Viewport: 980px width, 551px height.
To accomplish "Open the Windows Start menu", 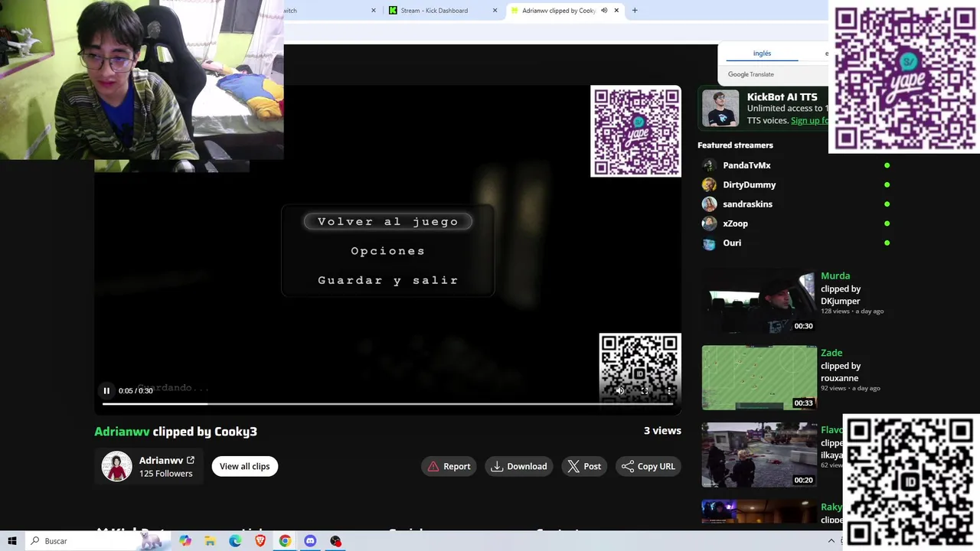I will click(11, 541).
